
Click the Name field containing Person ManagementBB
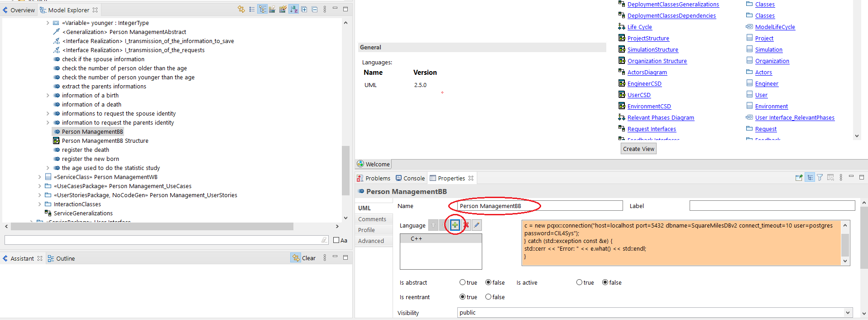click(540, 206)
